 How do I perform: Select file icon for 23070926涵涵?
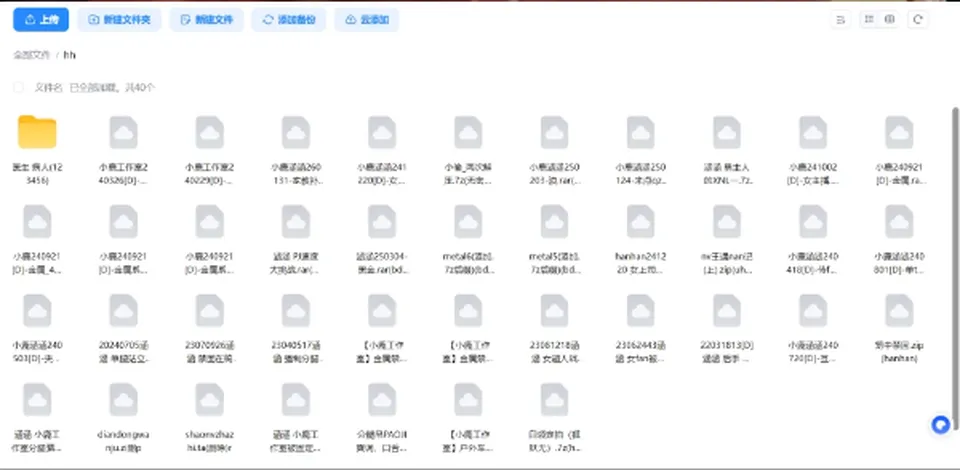210,311
